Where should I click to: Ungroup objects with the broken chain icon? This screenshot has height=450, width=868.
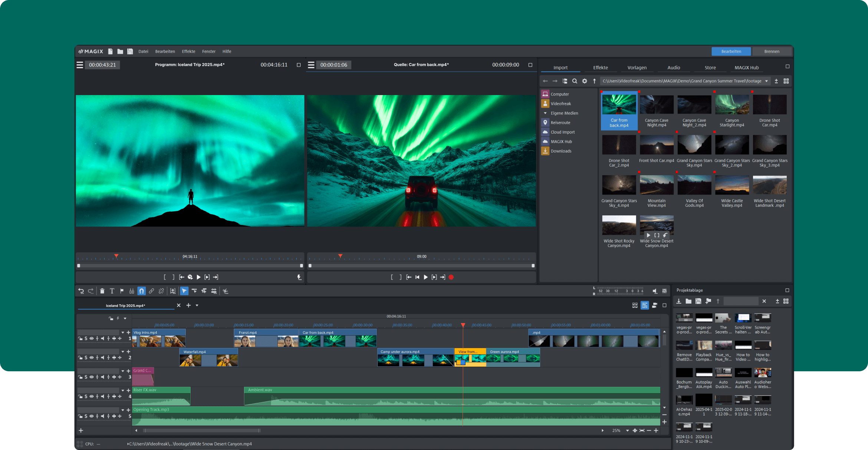click(162, 291)
